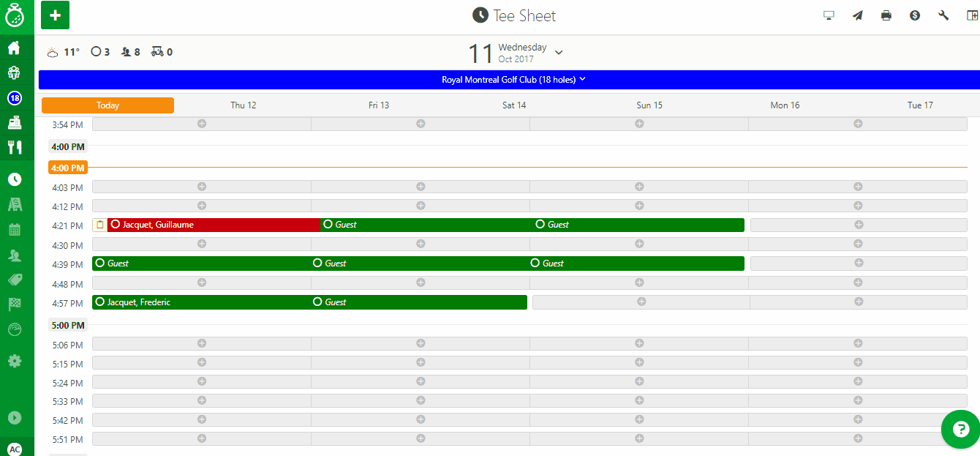Click the paper plane send icon
Screen dimensions: 980x456
tap(858, 15)
